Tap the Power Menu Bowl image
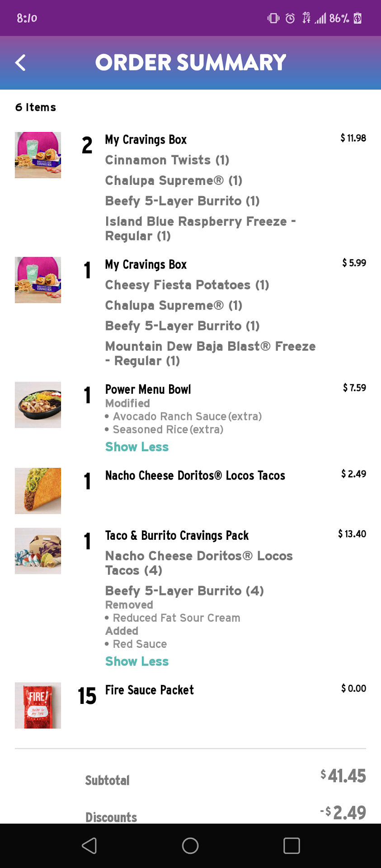 pos(38,405)
